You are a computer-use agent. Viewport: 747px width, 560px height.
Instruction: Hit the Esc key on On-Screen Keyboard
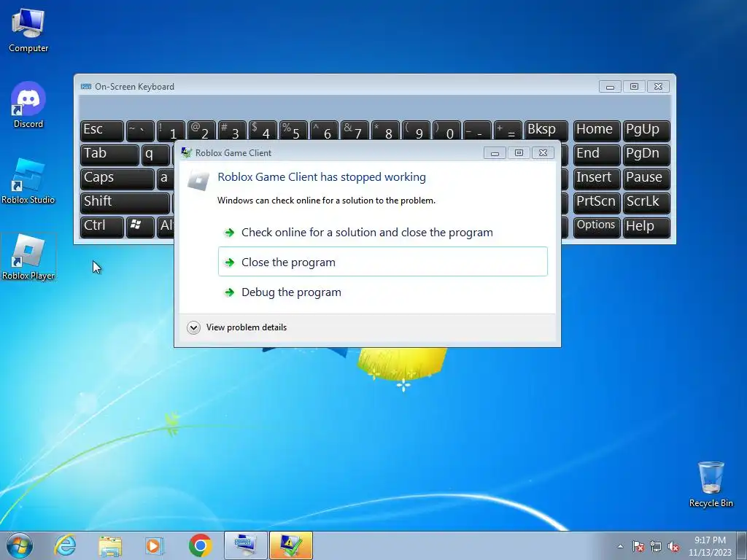pos(102,131)
